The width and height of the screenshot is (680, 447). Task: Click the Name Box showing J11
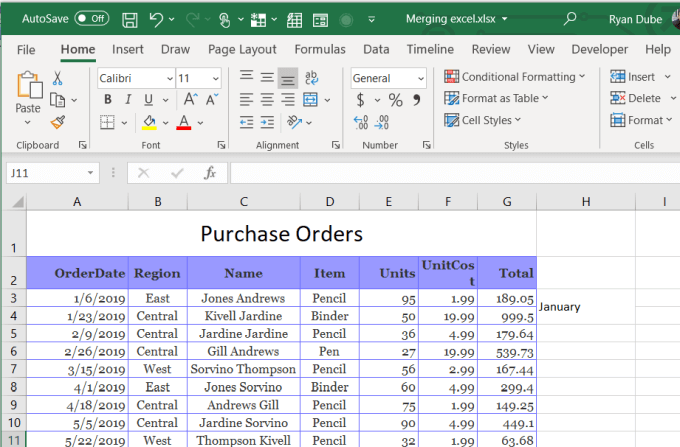(45, 173)
